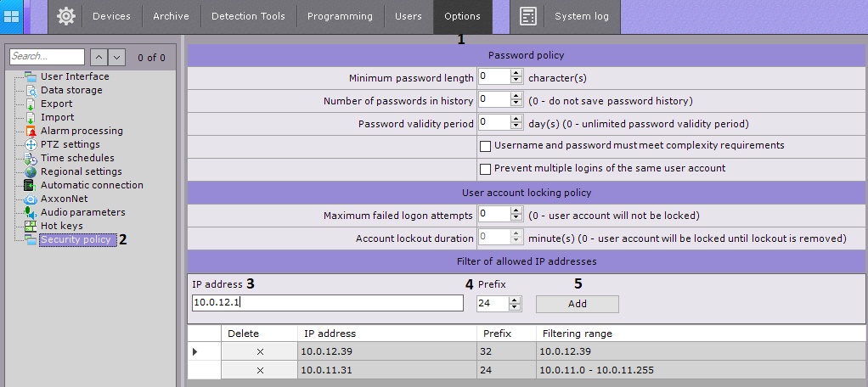
Task: Go to next search result arrow
Action: tap(117, 57)
